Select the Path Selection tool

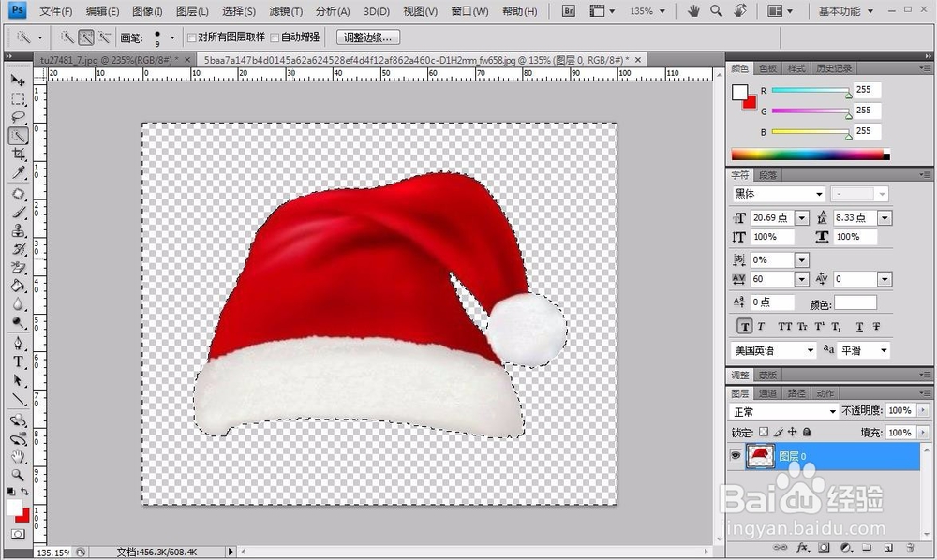(x=18, y=380)
